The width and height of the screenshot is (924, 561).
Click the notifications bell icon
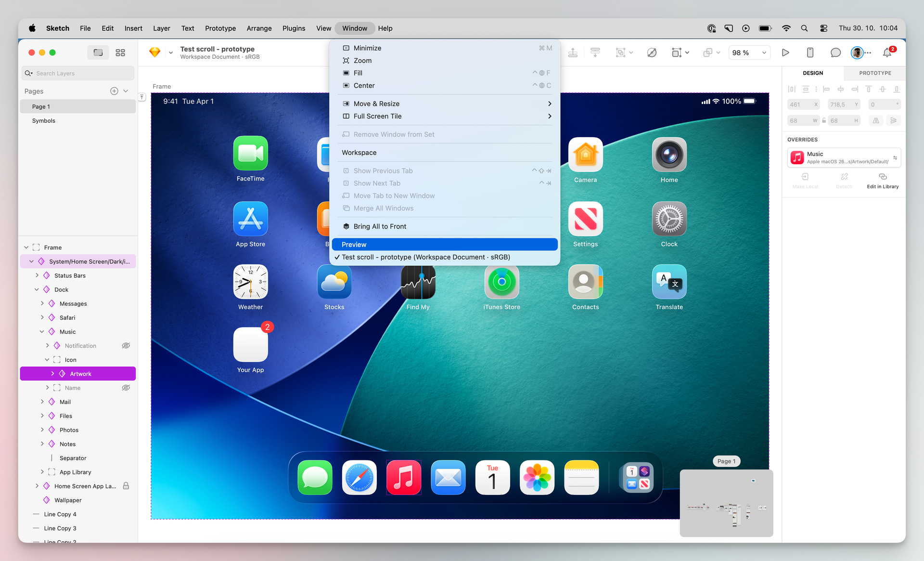click(x=887, y=52)
